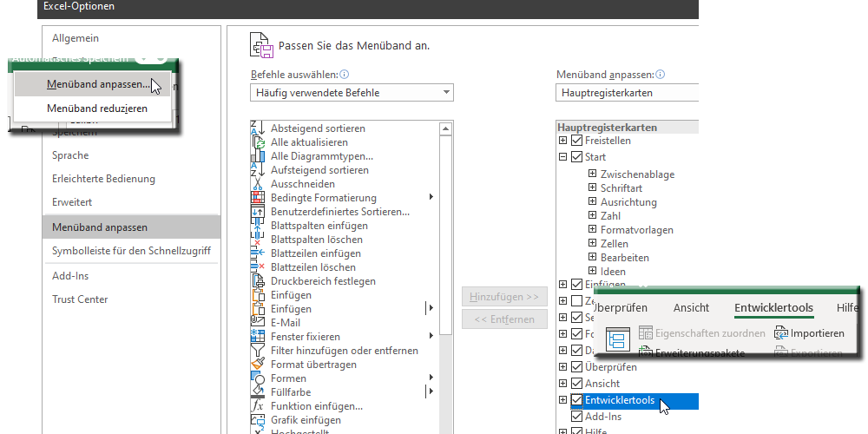Toggle the Überprüfen checkbox
This screenshot has height=434, width=868.
click(x=576, y=367)
